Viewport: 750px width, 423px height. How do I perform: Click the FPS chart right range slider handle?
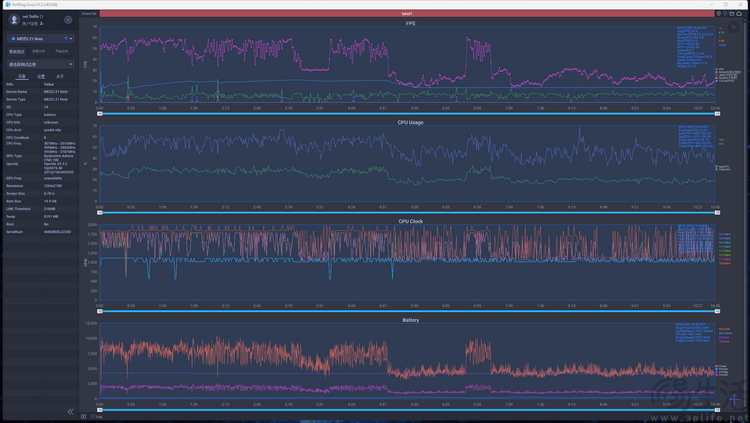coord(717,114)
